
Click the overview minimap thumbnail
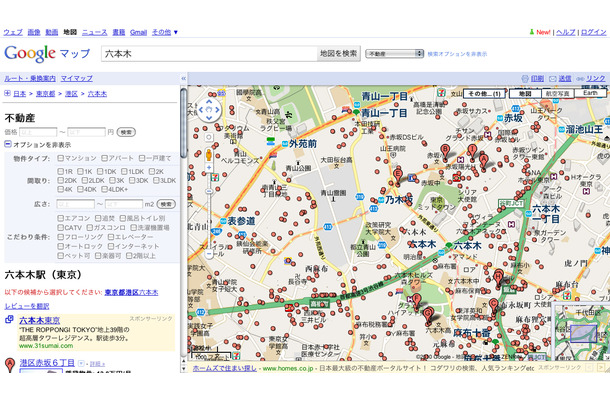click(581, 332)
